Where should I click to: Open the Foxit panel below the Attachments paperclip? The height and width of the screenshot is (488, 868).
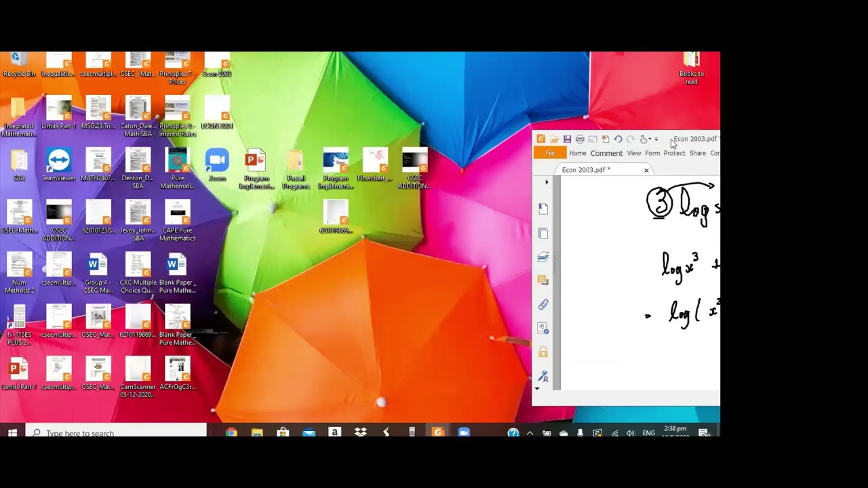(543, 328)
